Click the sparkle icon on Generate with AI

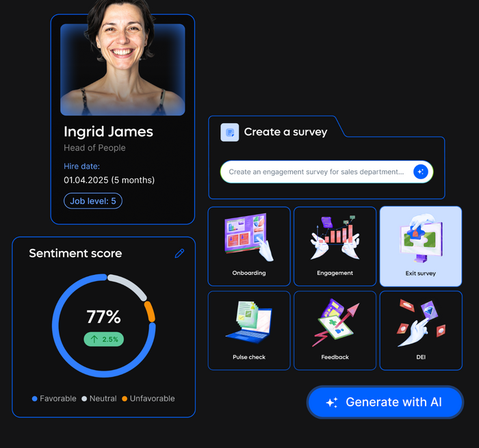pyautogui.click(x=332, y=402)
